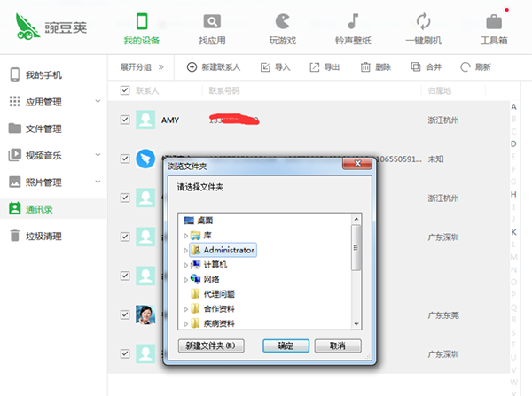Click AMY's 浙江杭州 location text
Viewport: 532px width, 396px height.
coord(443,120)
